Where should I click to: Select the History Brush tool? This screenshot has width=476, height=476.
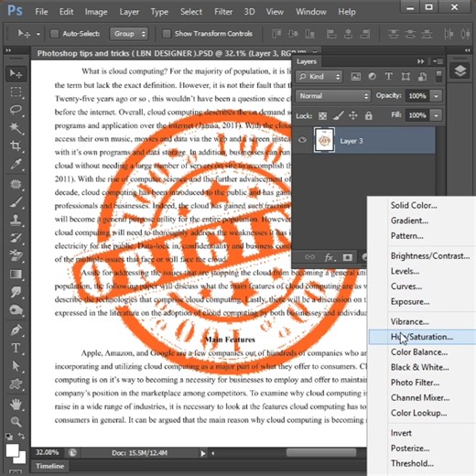(16, 238)
